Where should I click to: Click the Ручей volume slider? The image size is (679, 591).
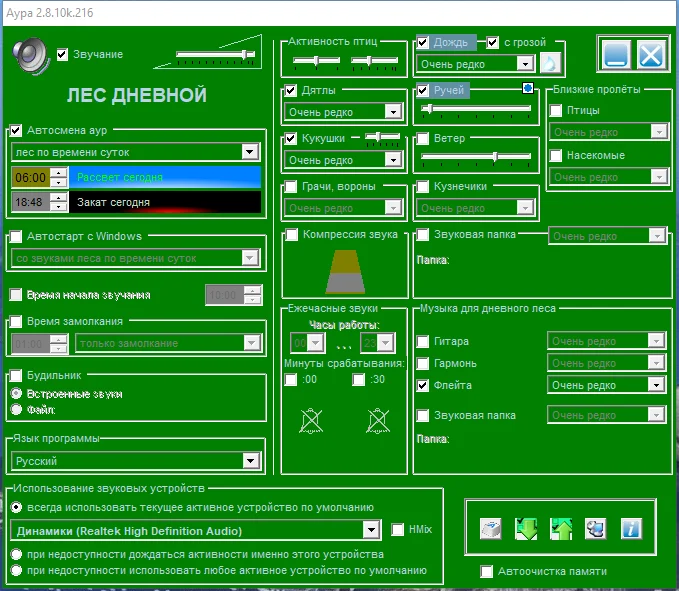point(475,110)
